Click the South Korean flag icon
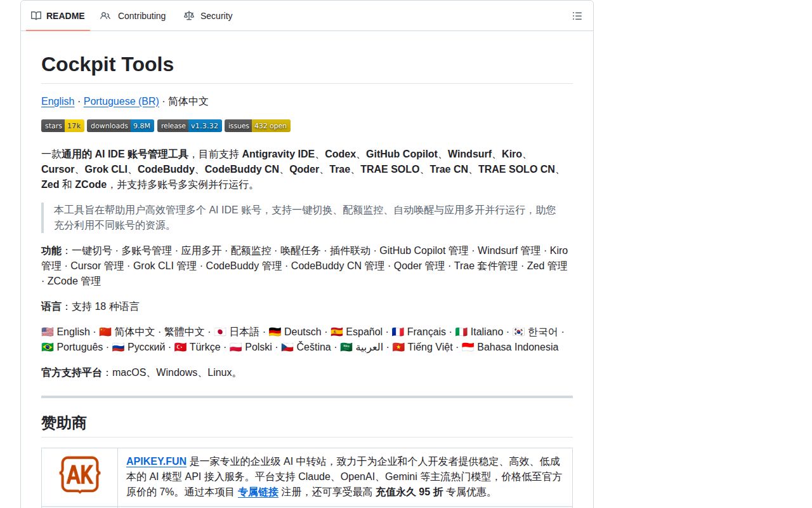Viewport: 812px width, 508px height. 519,331
